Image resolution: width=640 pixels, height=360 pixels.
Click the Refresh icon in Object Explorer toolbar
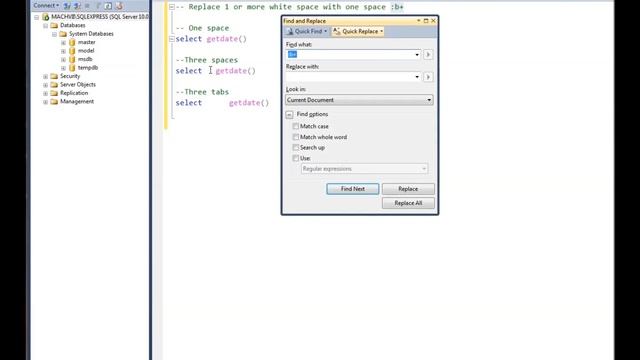(x=108, y=6)
